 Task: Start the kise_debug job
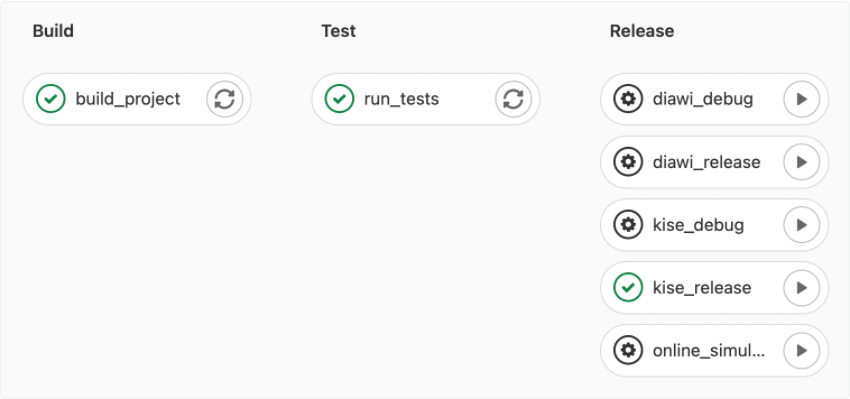[x=802, y=225]
